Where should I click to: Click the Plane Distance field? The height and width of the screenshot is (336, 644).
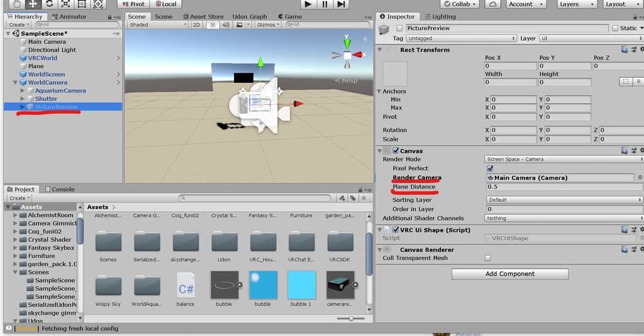pos(564,187)
